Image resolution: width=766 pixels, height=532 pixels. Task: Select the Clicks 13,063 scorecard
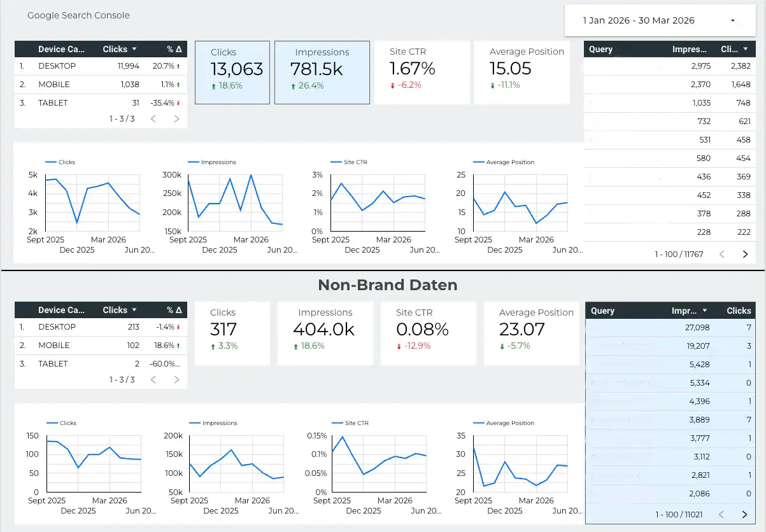(232, 73)
